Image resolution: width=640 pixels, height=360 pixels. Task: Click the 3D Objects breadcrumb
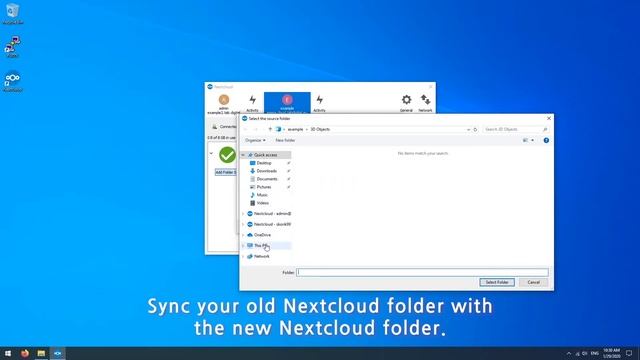point(320,129)
